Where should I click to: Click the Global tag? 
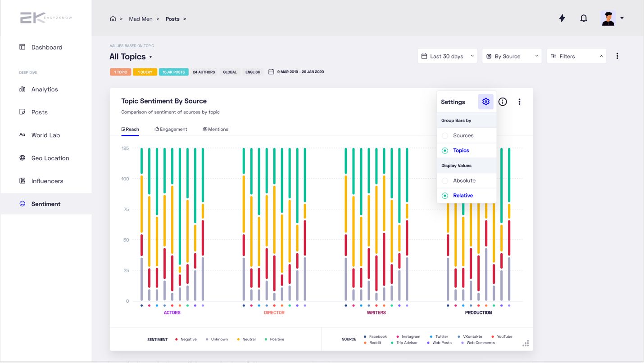click(230, 72)
